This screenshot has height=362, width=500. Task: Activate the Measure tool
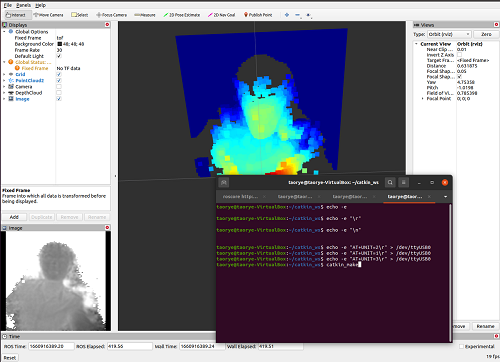145,15
